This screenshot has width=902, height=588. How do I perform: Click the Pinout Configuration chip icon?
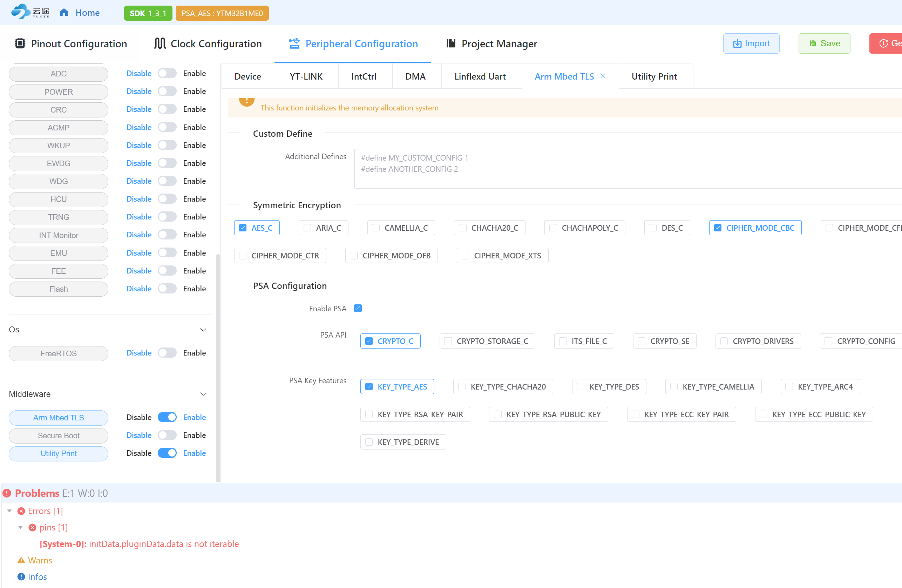tap(20, 43)
